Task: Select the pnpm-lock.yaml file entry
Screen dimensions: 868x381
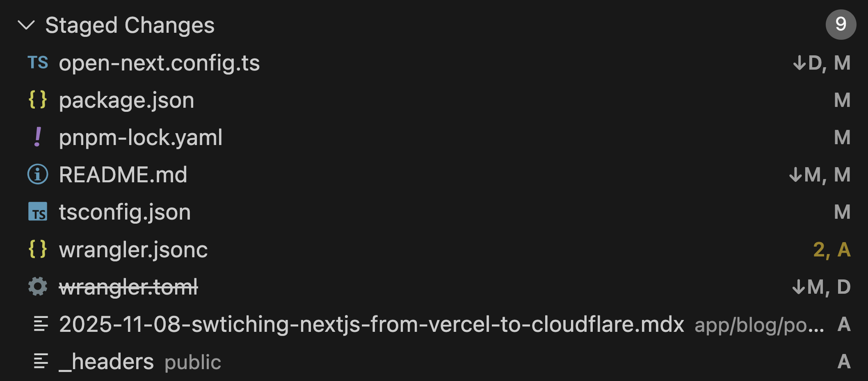Action: (x=140, y=138)
